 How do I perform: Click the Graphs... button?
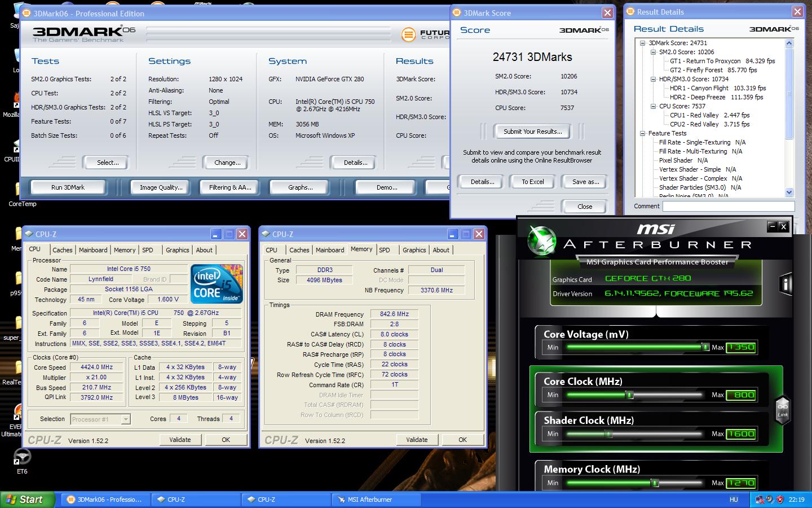coord(301,187)
